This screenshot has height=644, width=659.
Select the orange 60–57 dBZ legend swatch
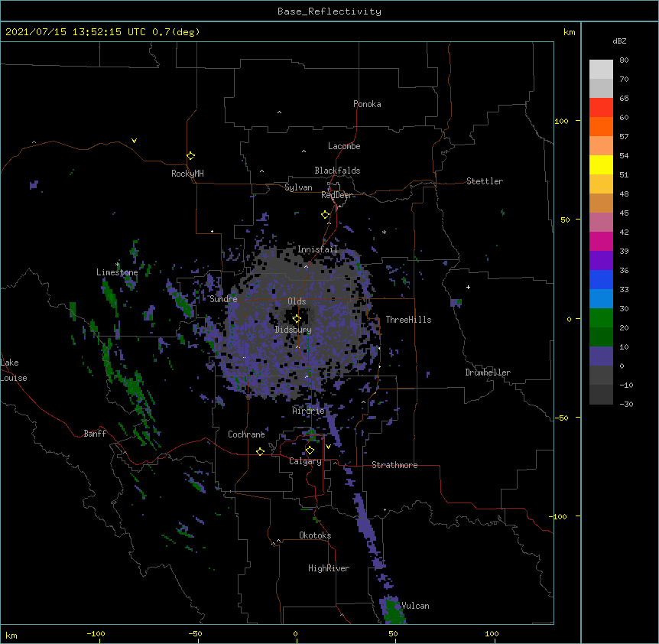click(x=601, y=127)
